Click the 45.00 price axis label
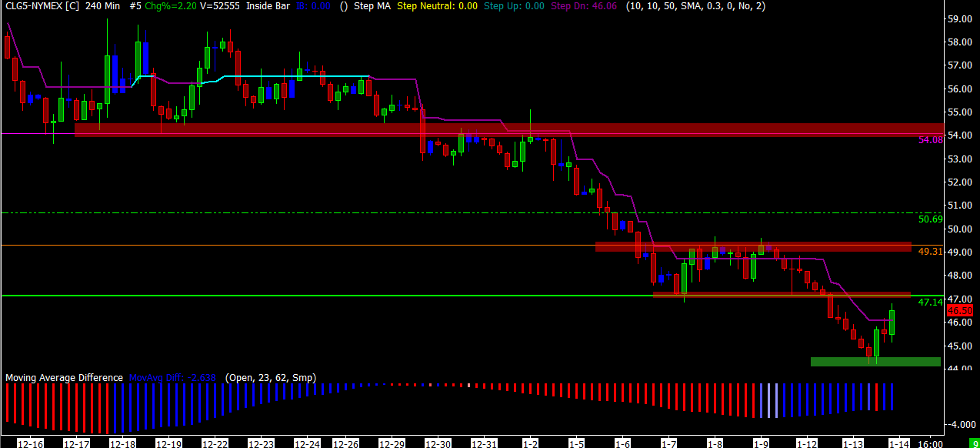 tap(961, 346)
